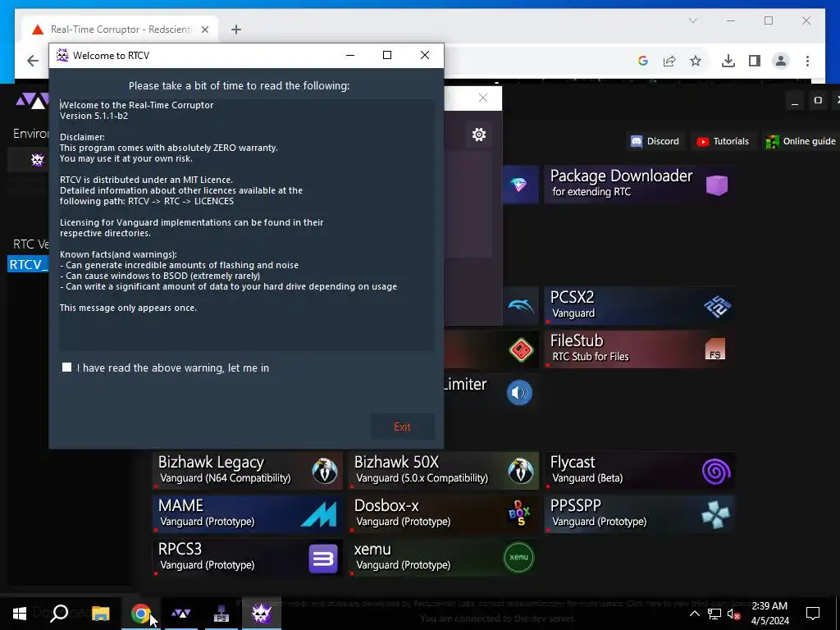
Task: Toggle Chrome side panel
Action: pos(755,61)
